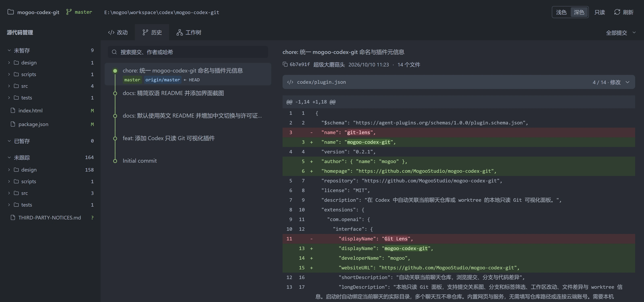This screenshot has width=644, height=302.
Task: Select the chore: 统一 mogoo-codex-git commit row
Action: click(x=188, y=74)
